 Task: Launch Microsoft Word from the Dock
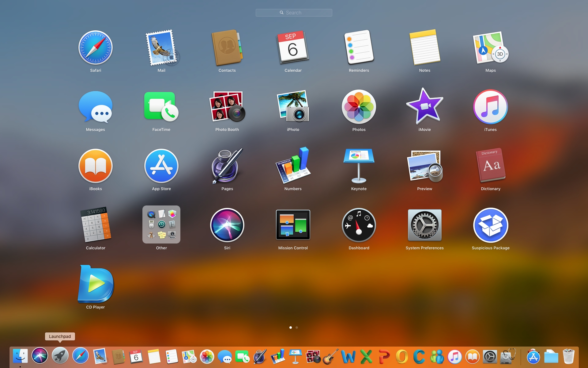tap(348, 357)
